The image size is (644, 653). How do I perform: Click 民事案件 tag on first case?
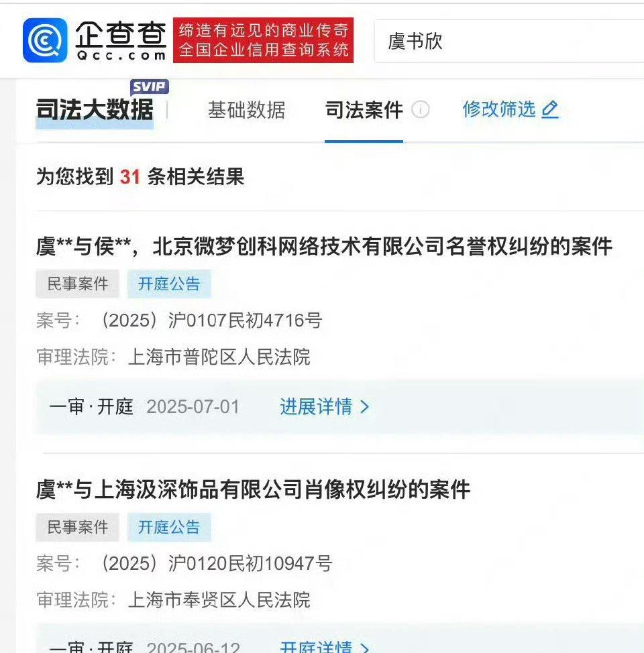(x=78, y=284)
